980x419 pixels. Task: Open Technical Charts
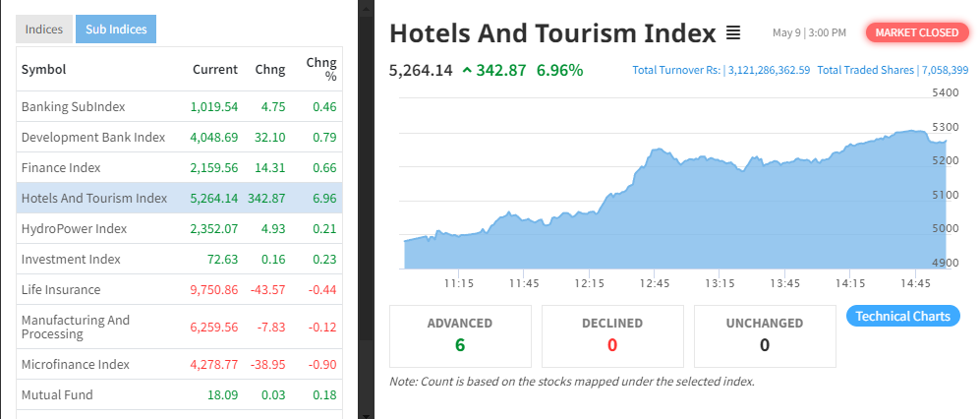[902, 316]
